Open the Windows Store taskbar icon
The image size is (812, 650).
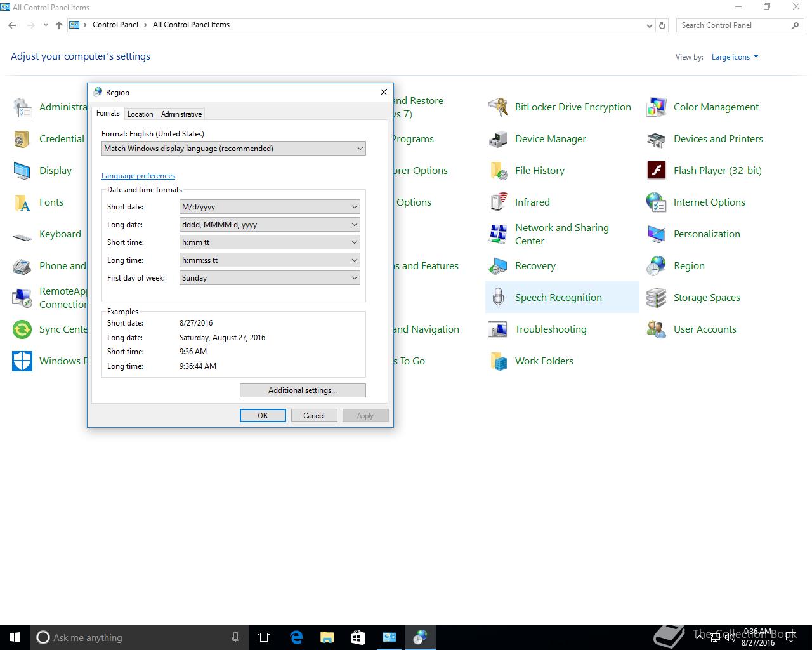(358, 637)
